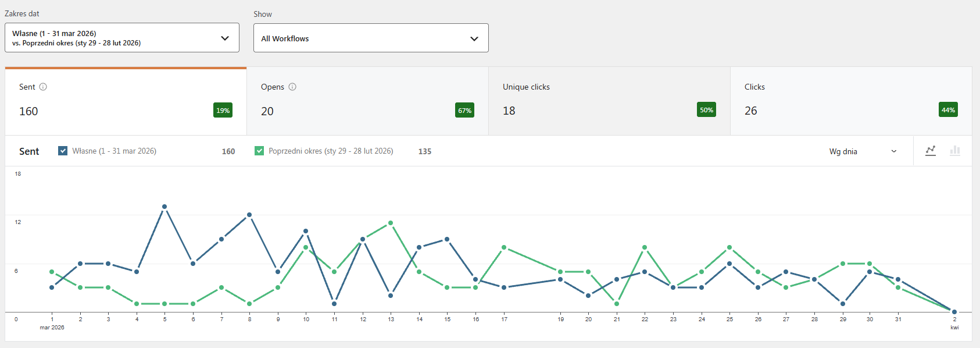980x348 pixels.
Task: Switch to bar chart view
Action: 955,151
